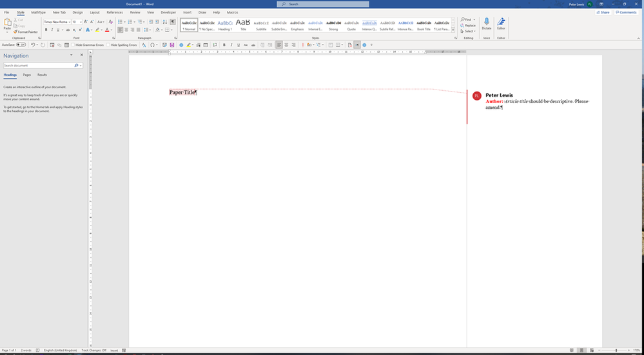The width and height of the screenshot is (644, 355).
Task: Open the Find dropdown arrow
Action: point(474,20)
